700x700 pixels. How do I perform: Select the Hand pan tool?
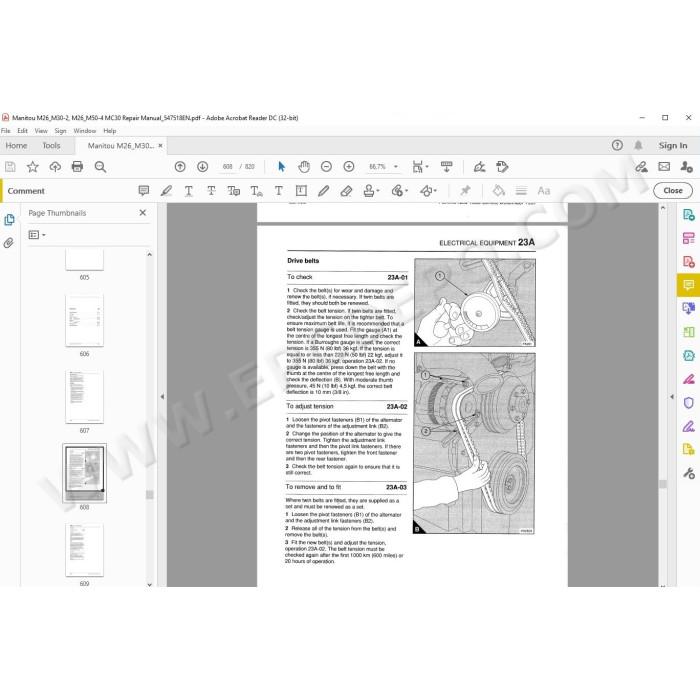[304, 167]
